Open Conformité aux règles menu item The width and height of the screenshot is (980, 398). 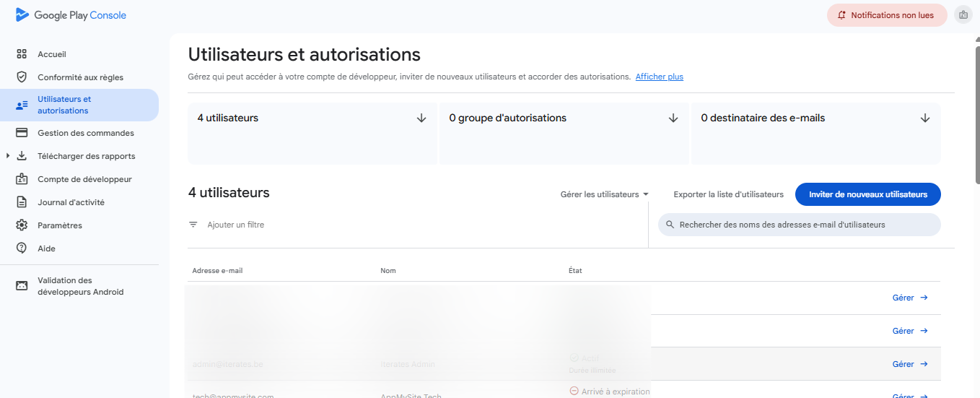(x=79, y=77)
